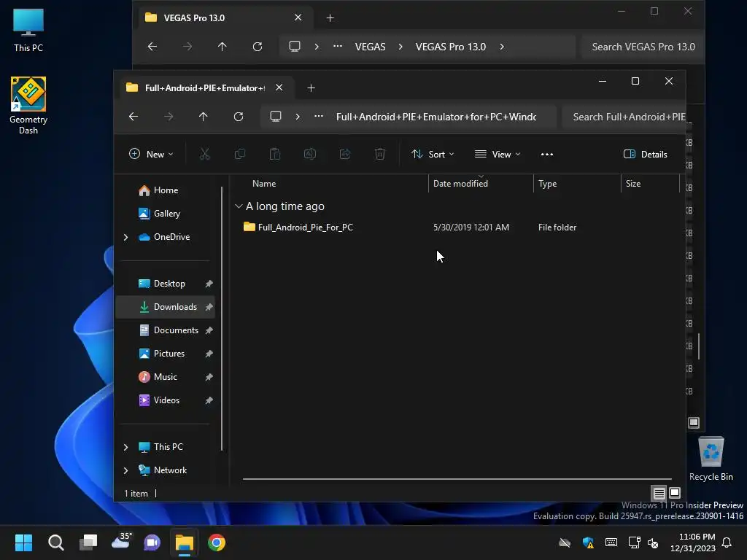This screenshot has height=560, width=747.
Task: Click the Copy icon in toolbar
Action: pos(239,154)
